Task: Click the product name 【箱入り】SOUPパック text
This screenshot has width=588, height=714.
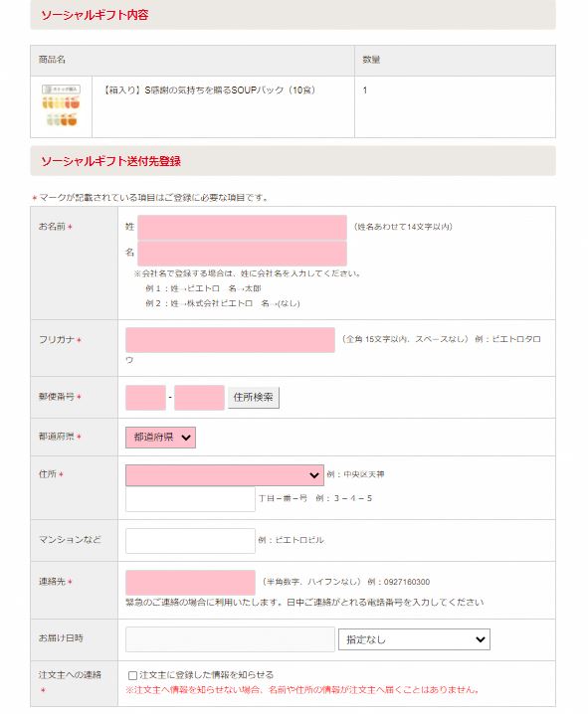Action: click(x=209, y=90)
